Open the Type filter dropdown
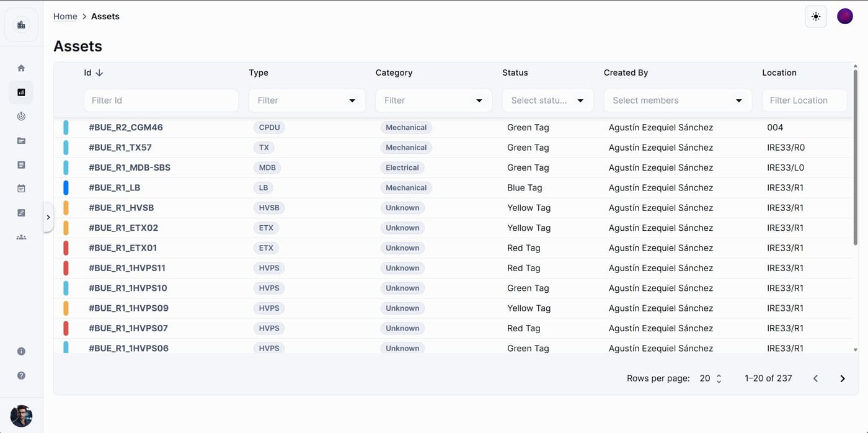 click(x=307, y=100)
